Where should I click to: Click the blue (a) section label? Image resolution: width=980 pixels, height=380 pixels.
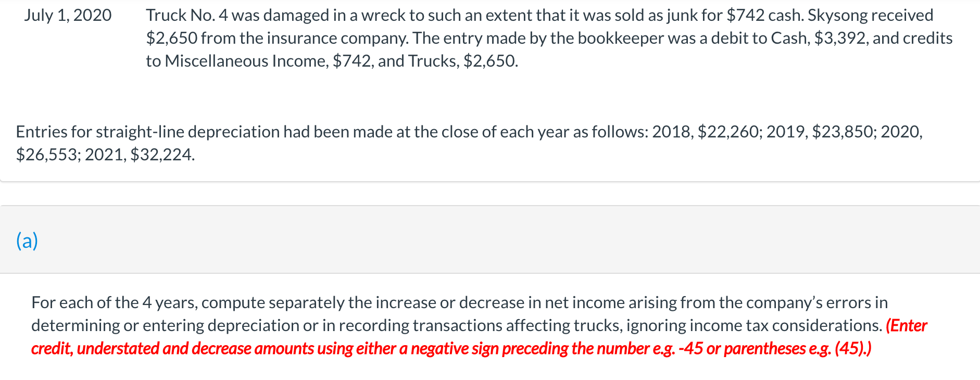pos(27,240)
